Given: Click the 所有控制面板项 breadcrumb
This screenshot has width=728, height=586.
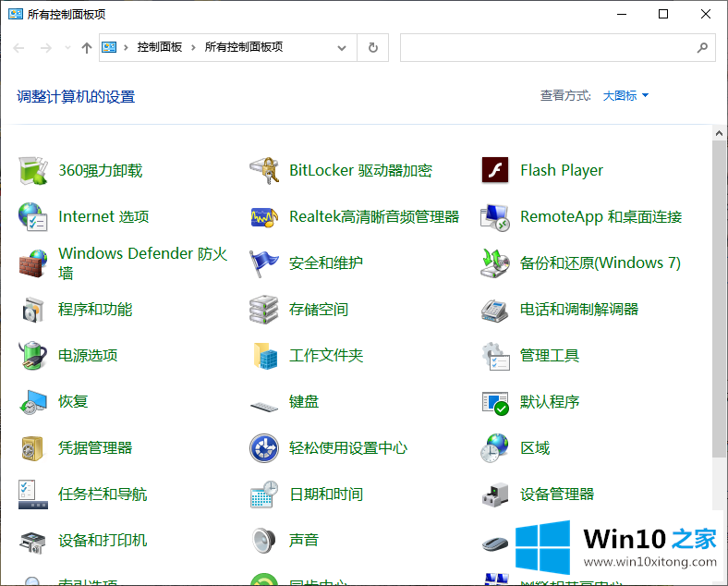Looking at the screenshot, I should coord(244,47).
